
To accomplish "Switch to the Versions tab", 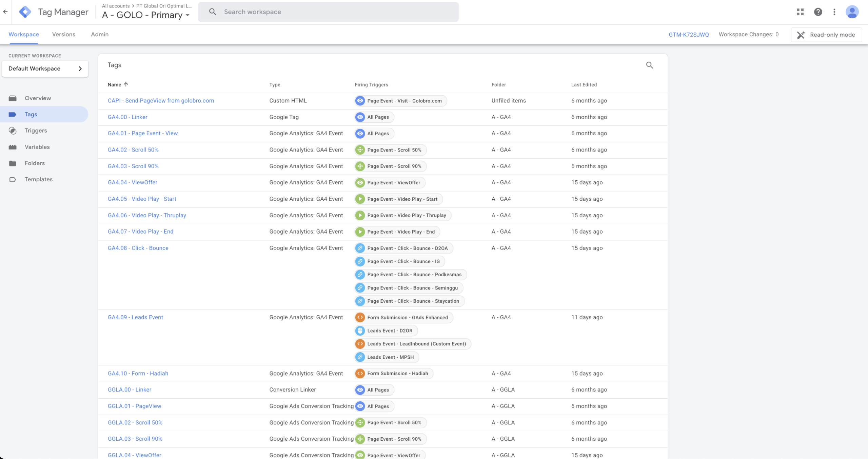I will click(x=64, y=34).
